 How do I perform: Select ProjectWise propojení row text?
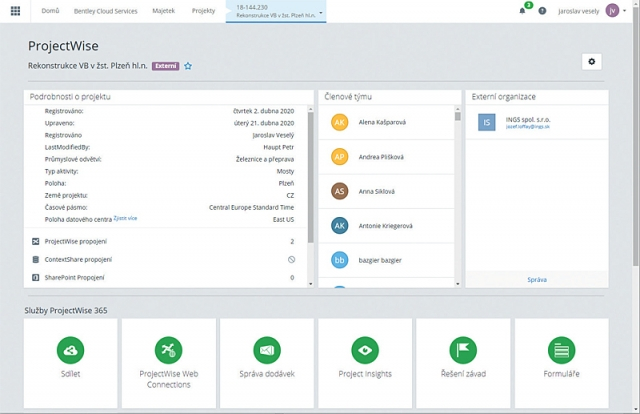click(76, 241)
